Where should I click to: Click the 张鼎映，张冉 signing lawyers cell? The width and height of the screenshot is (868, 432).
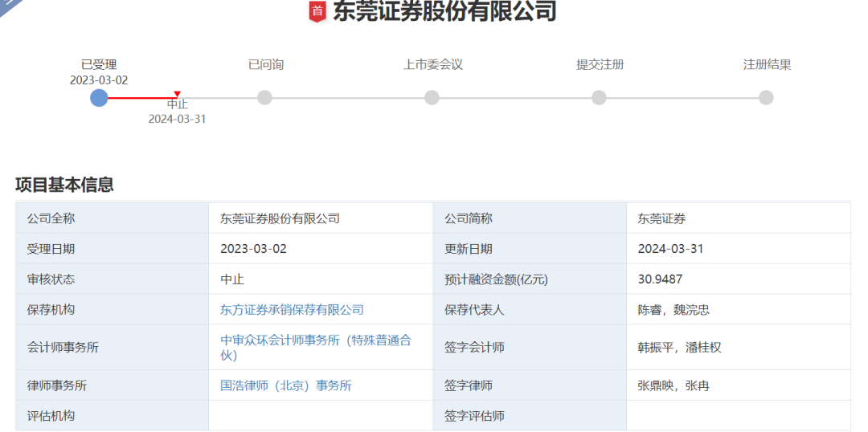click(674, 385)
